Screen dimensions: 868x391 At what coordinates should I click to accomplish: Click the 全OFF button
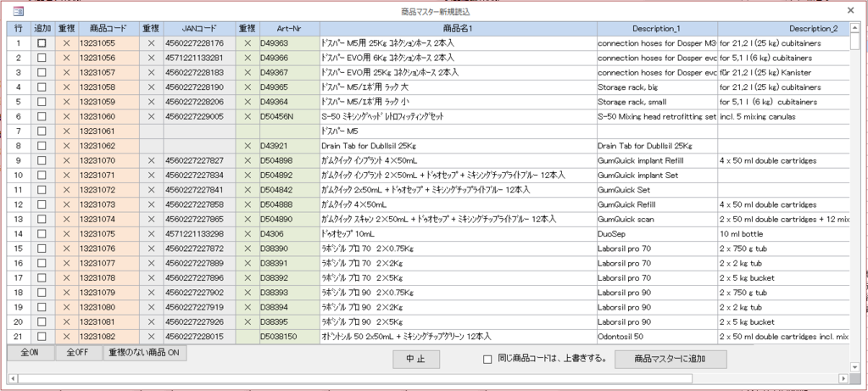point(79,354)
